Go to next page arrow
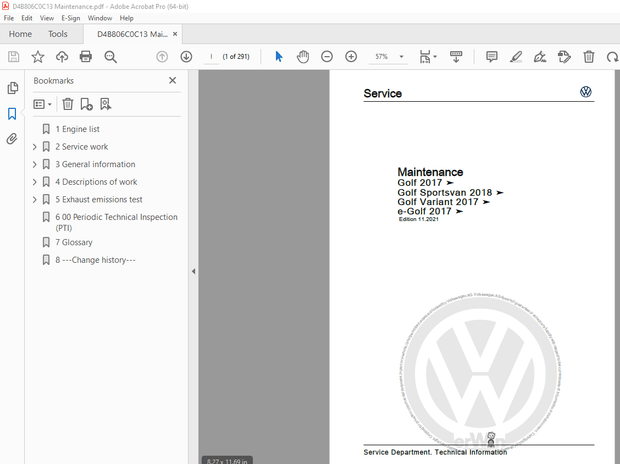Viewport: 620px width, 464px height. 186,57
